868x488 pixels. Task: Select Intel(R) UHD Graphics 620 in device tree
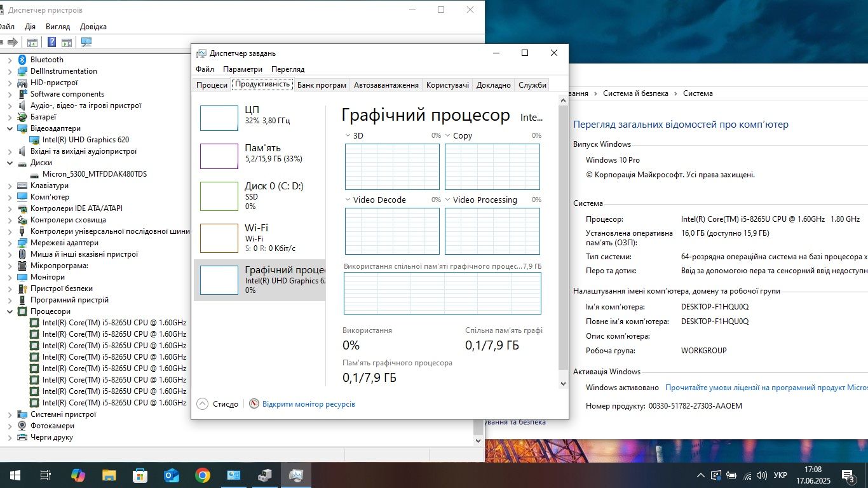[85, 140]
